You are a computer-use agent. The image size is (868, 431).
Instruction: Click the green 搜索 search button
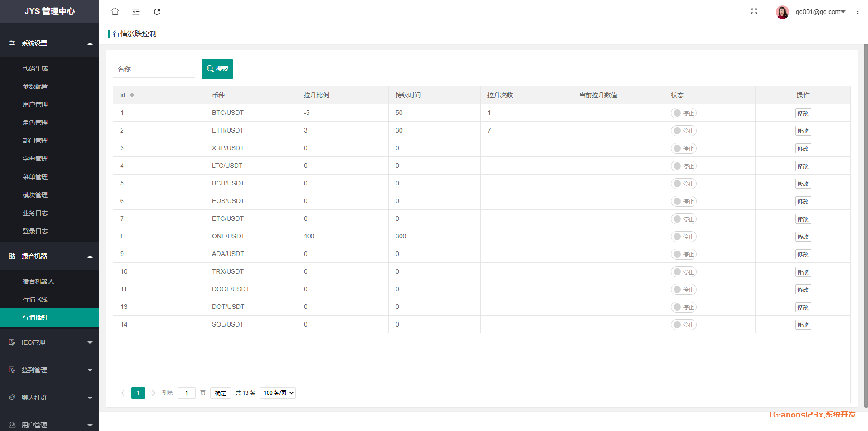(217, 69)
